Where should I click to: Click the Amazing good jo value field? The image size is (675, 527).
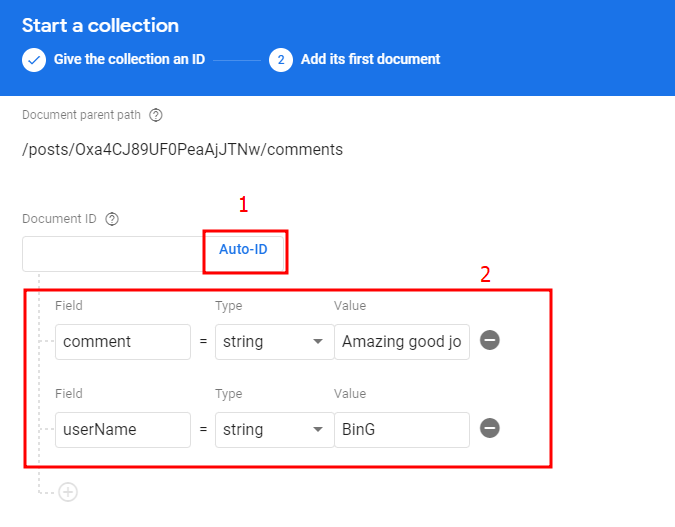coord(402,342)
